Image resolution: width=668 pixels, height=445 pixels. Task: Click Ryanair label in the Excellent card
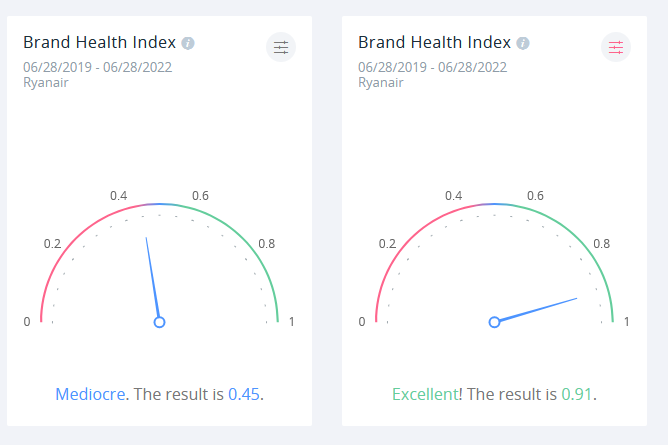click(381, 82)
